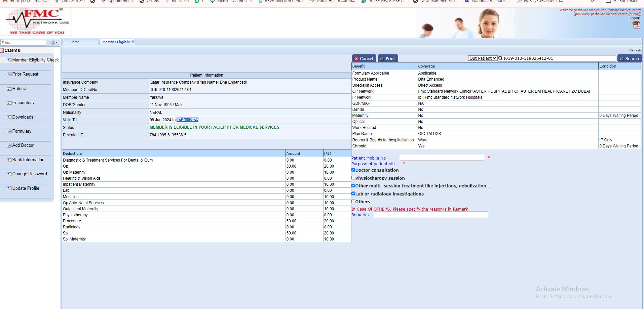Enable the Physiotherapy session checkbox
The height and width of the screenshot is (309, 644).
click(353, 178)
